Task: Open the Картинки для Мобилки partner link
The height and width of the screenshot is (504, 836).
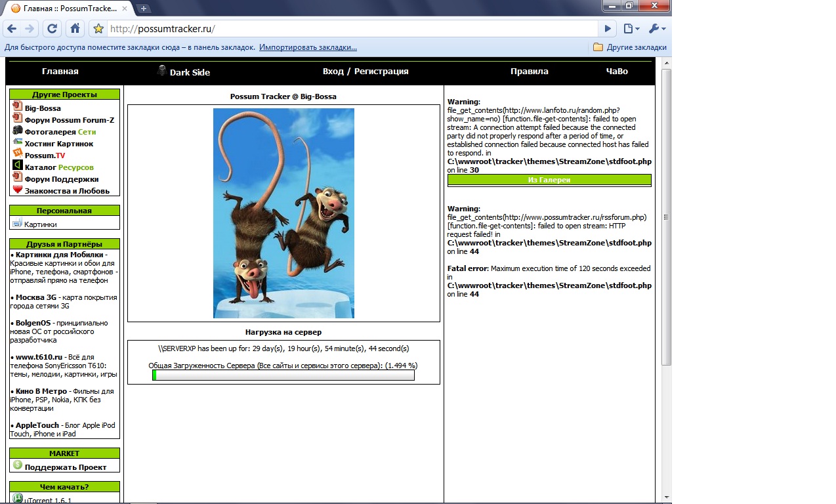Action: (x=60, y=255)
